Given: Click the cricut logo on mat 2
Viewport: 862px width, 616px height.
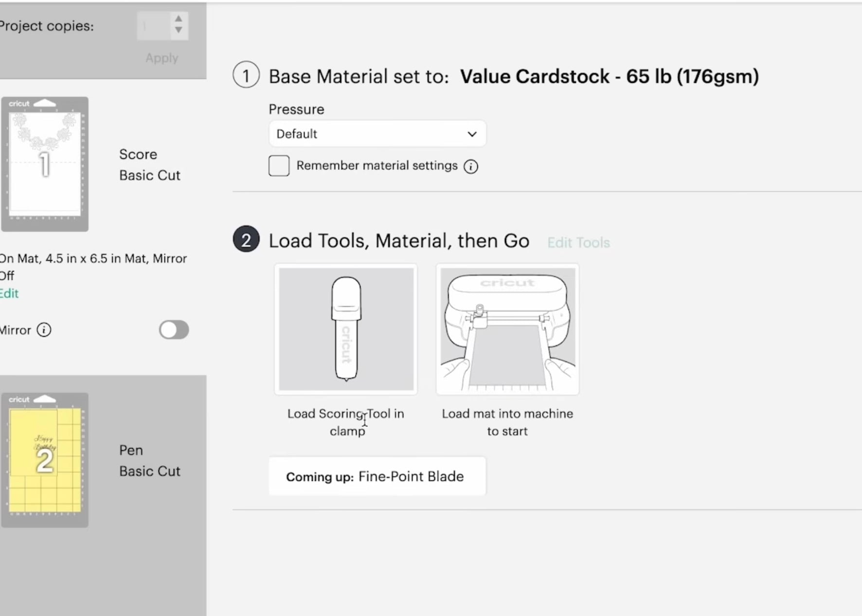Looking at the screenshot, I should click(19, 399).
